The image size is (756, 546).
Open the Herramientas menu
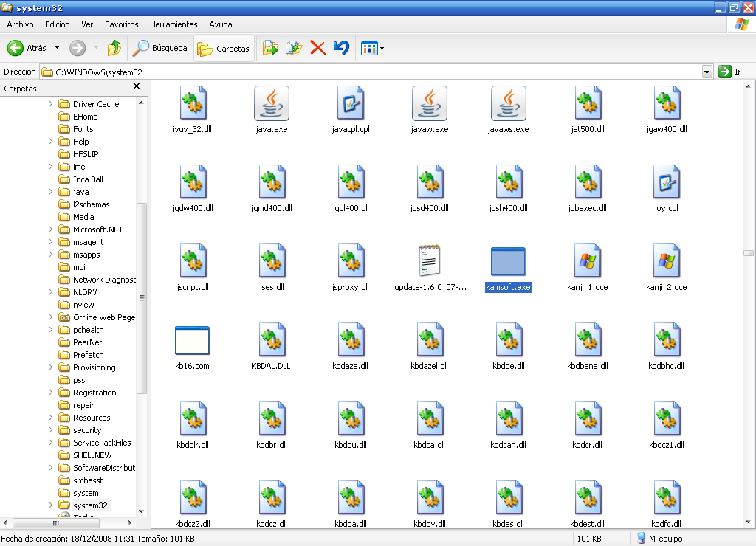(x=173, y=24)
